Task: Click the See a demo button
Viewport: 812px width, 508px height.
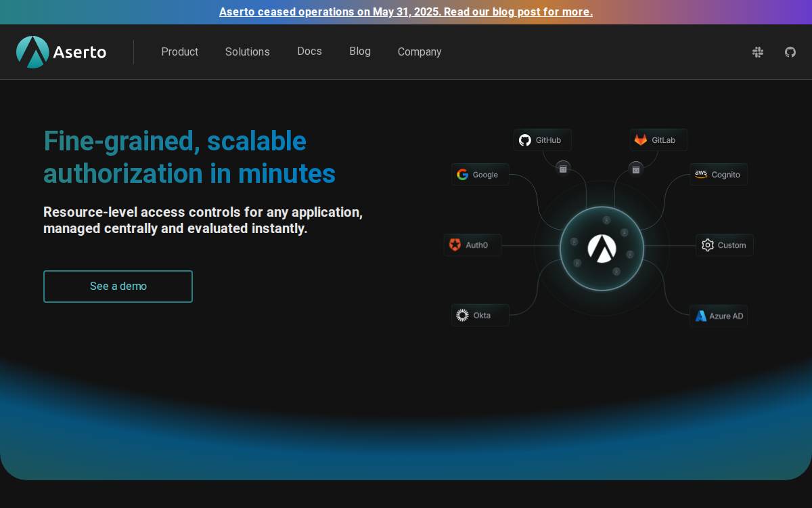Action: pos(118,287)
